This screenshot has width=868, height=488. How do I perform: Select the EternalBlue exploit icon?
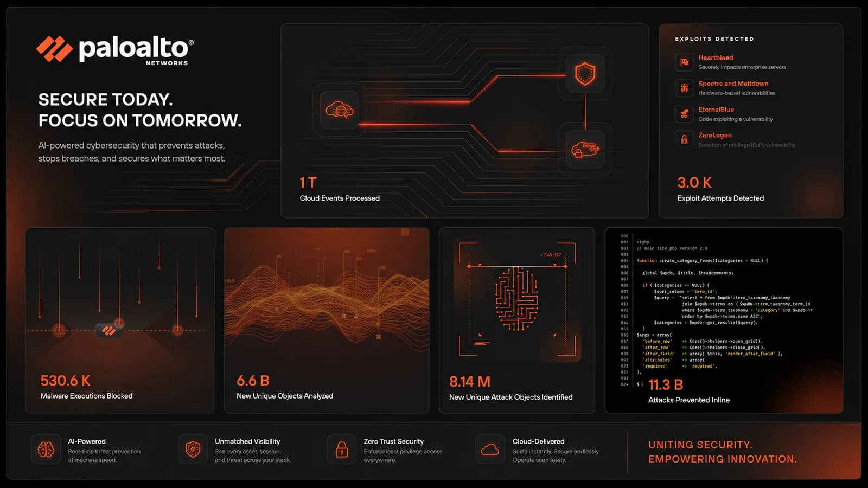[684, 114]
